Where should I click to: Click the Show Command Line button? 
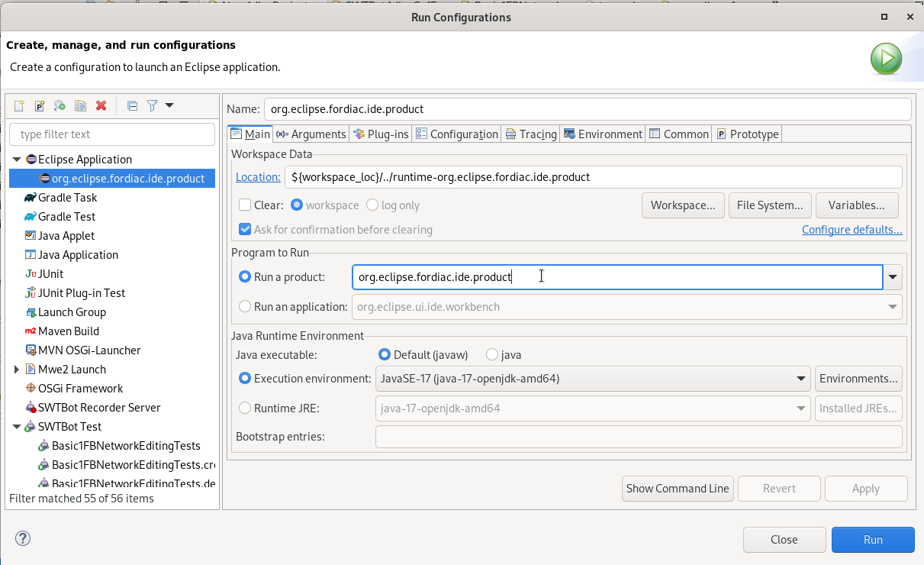point(677,489)
